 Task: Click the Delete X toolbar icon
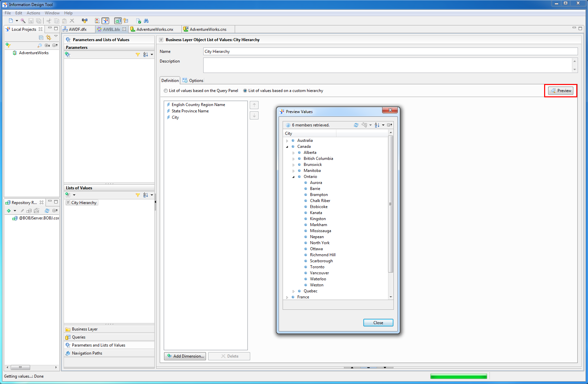pyautogui.click(x=72, y=21)
